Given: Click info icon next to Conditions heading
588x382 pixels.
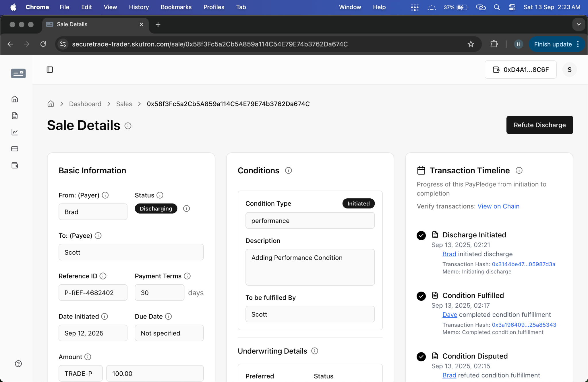Looking at the screenshot, I should 289,170.
